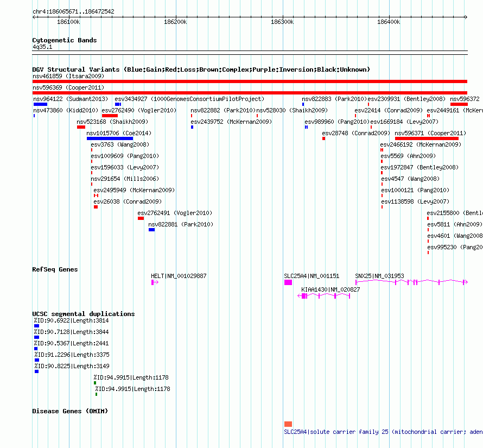Click the KIAA1430 gene structure glyph
Image resolution: width=483 pixels, height=448 pixels.
click(x=324, y=296)
